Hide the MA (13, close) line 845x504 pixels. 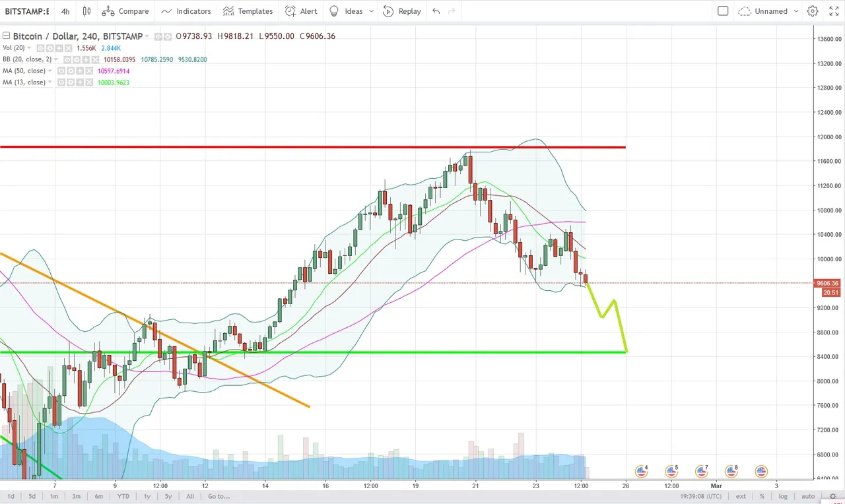(61, 82)
